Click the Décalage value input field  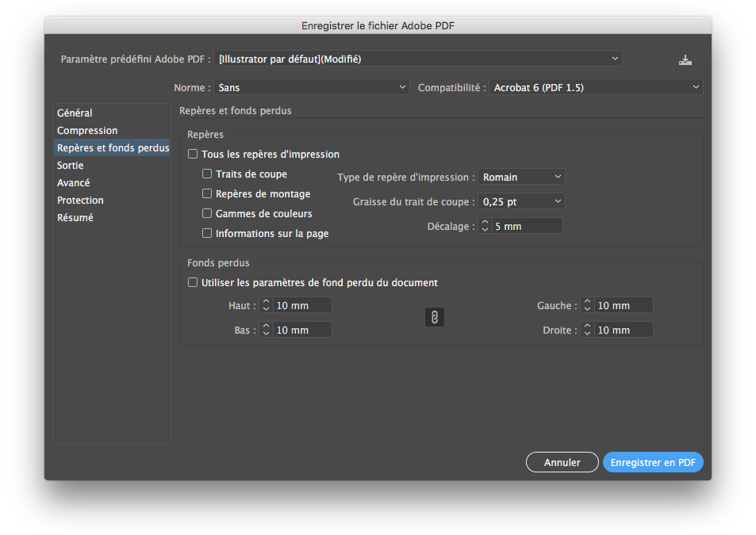coord(526,226)
